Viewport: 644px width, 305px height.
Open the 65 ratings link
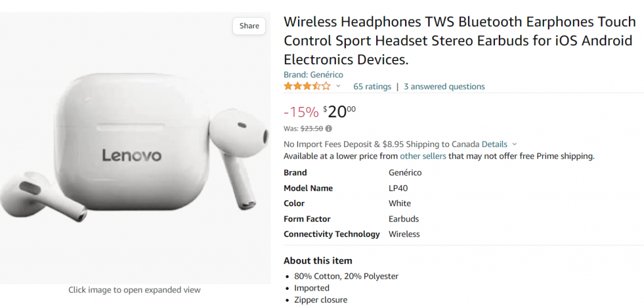pos(372,86)
